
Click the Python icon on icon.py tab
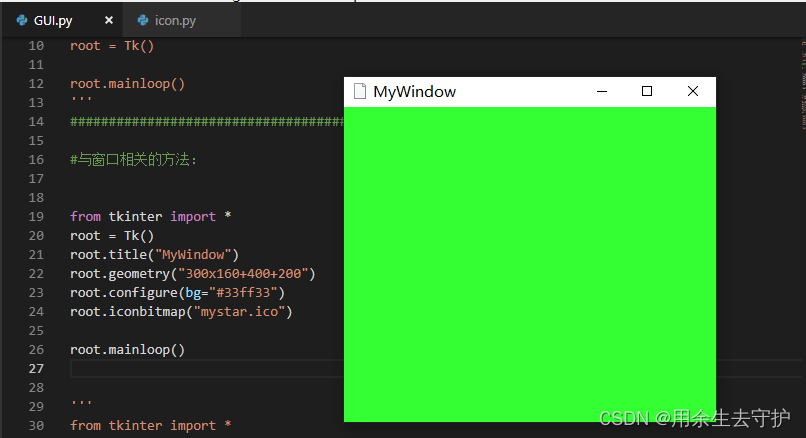(x=143, y=20)
